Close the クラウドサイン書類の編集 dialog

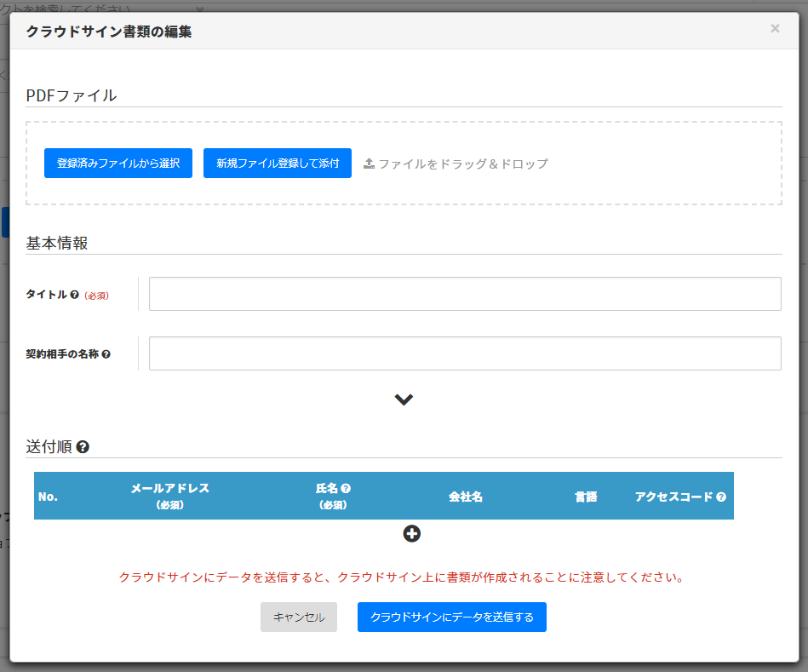775,29
